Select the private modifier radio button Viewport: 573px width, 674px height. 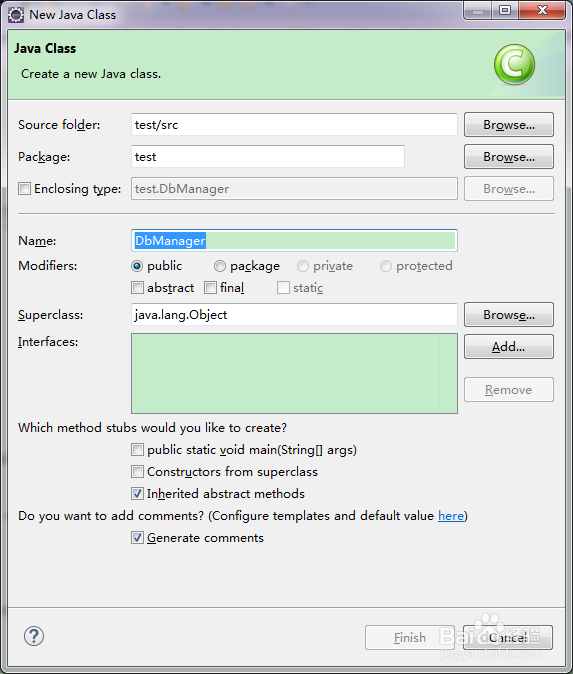pos(303,266)
